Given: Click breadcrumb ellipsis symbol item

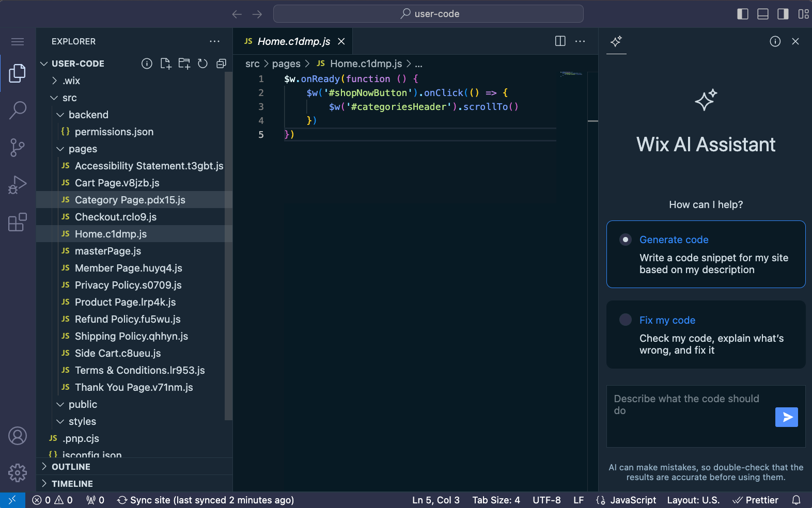Looking at the screenshot, I should [418, 63].
